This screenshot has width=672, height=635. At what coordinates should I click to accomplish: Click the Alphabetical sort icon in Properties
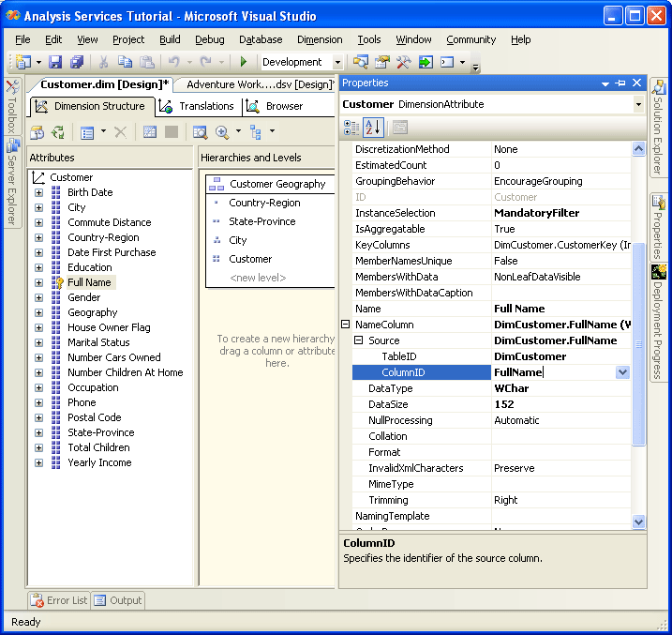pyautogui.click(x=372, y=127)
